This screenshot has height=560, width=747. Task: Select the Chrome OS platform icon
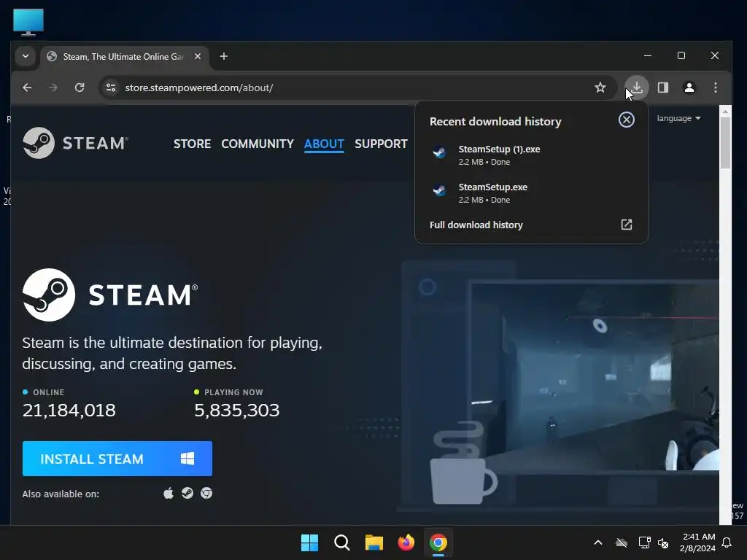pos(206,493)
